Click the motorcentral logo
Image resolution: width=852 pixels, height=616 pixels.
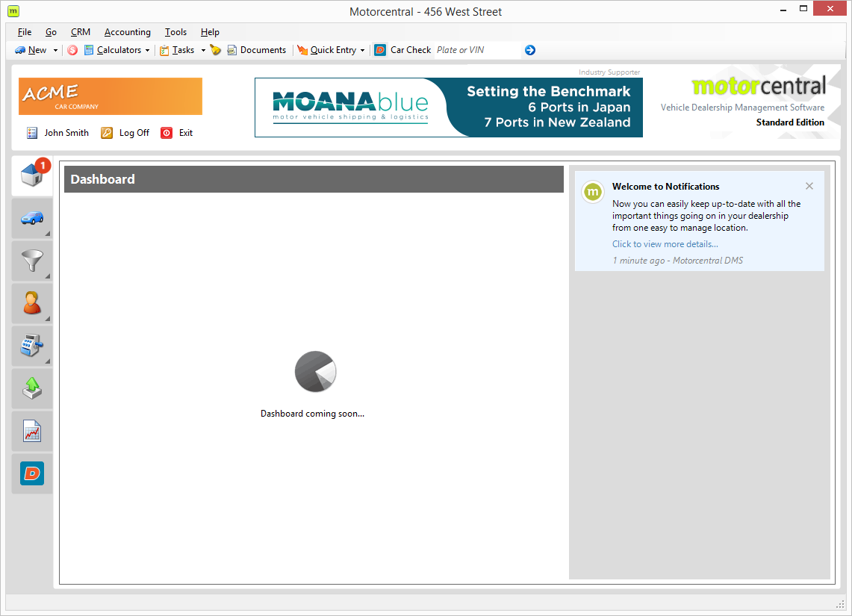tap(759, 86)
